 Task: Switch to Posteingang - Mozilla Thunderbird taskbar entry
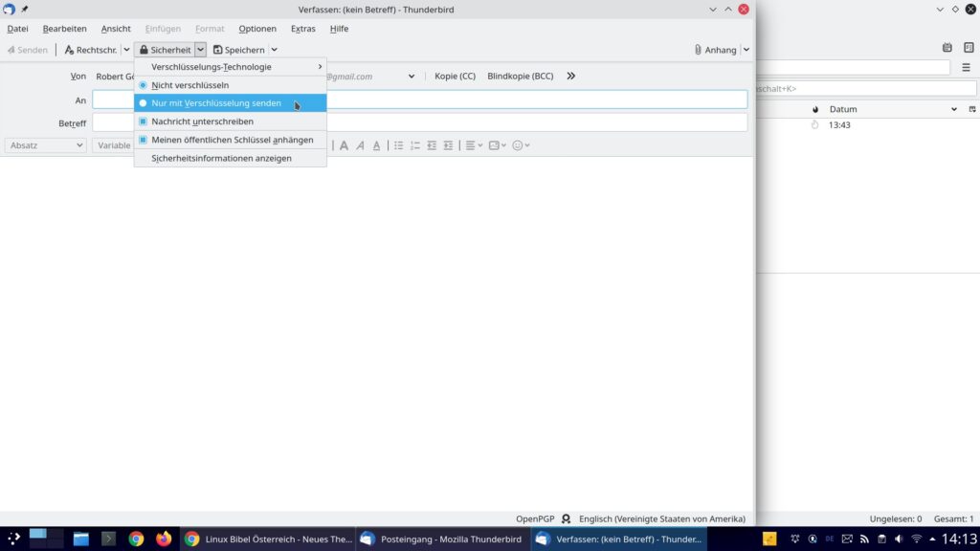pos(443,539)
